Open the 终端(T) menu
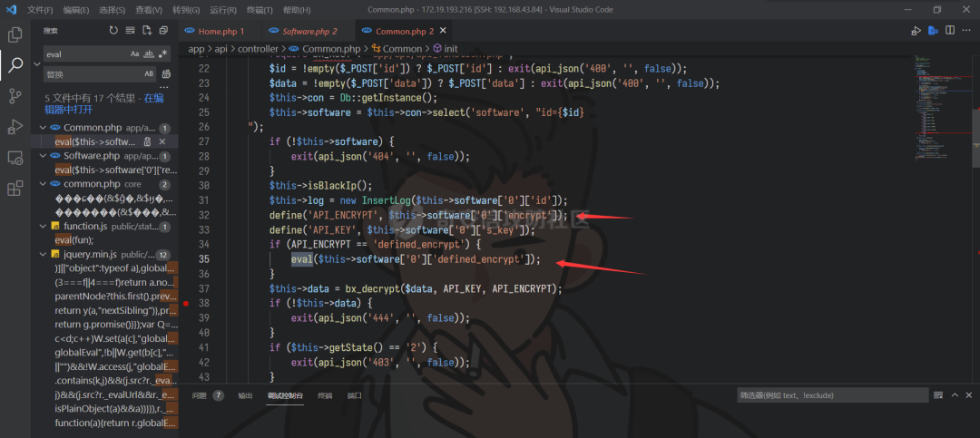The height and width of the screenshot is (438, 980). coord(260,10)
